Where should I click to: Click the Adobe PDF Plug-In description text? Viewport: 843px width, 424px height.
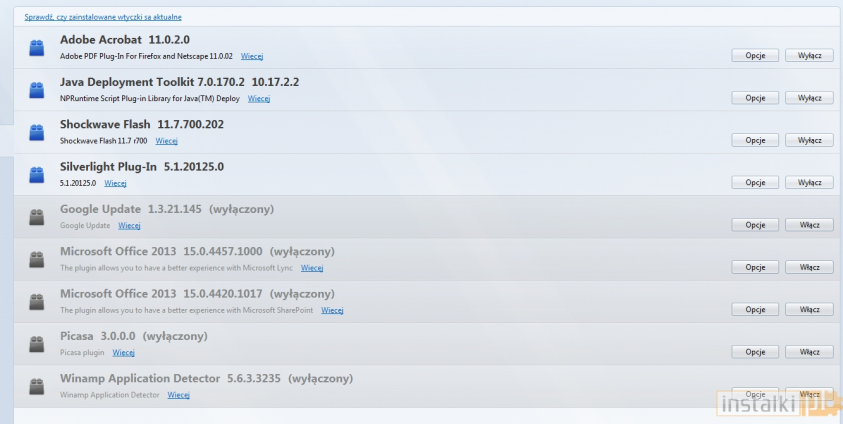146,56
